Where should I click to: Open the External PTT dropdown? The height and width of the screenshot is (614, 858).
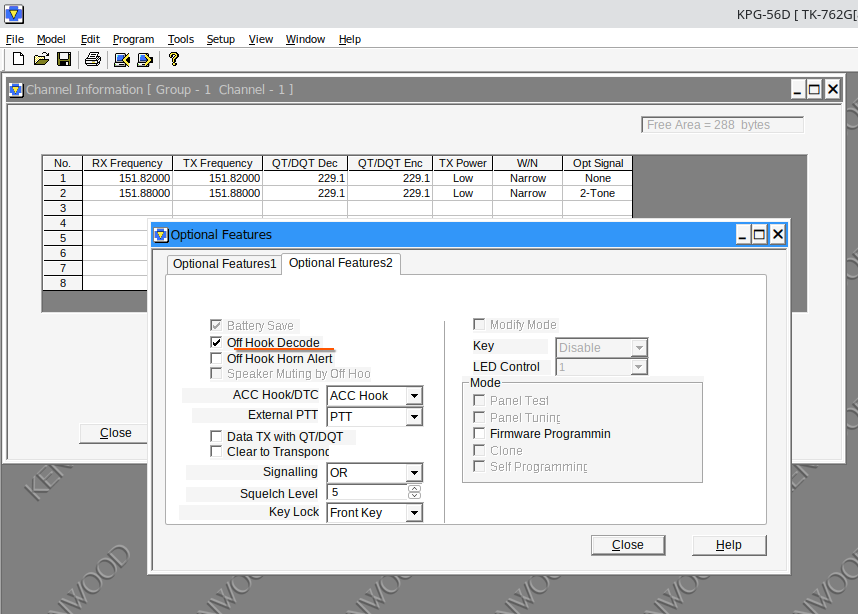point(414,417)
